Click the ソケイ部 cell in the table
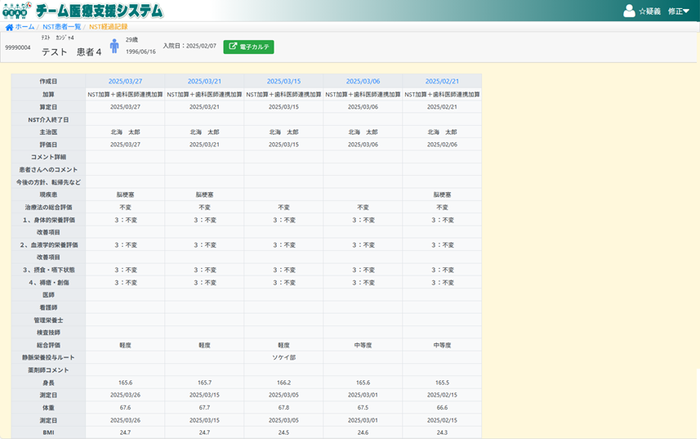The width and height of the screenshot is (700, 439). (x=283, y=357)
